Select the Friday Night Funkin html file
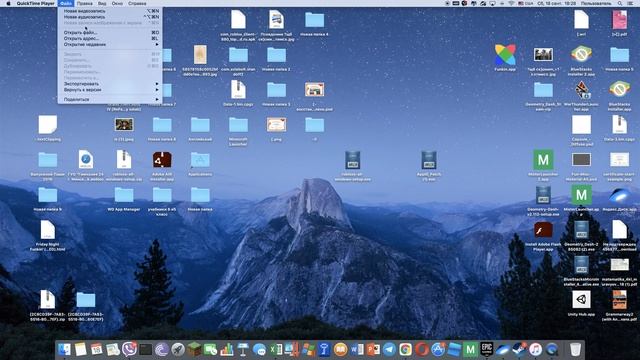 (x=48, y=230)
